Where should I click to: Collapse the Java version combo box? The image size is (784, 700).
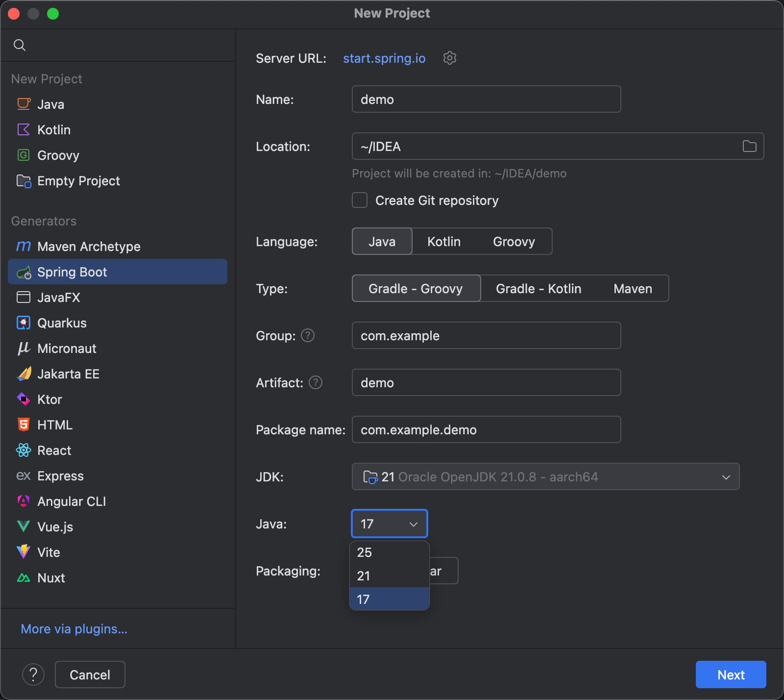pos(390,524)
